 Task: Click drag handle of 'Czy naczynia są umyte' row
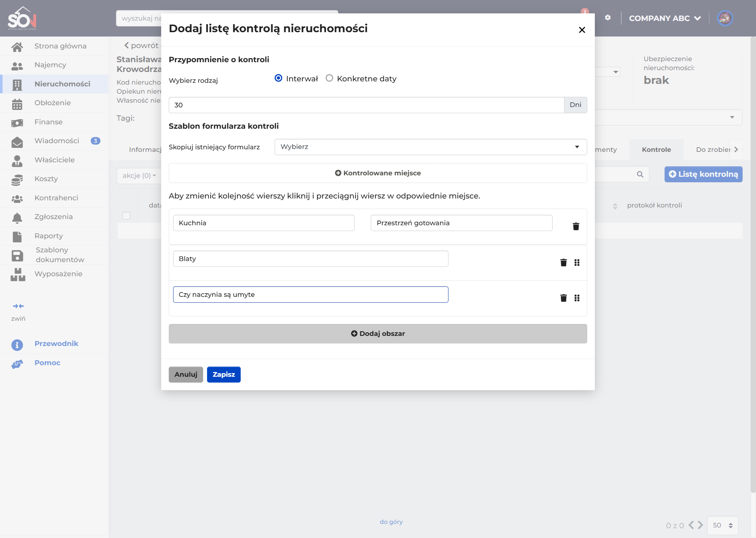click(x=577, y=298)
